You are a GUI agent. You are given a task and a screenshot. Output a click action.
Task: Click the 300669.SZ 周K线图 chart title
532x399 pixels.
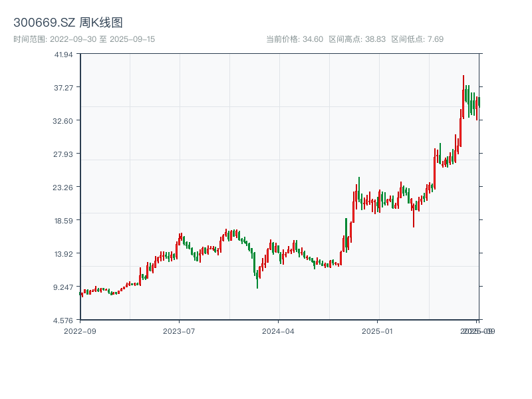68,23
